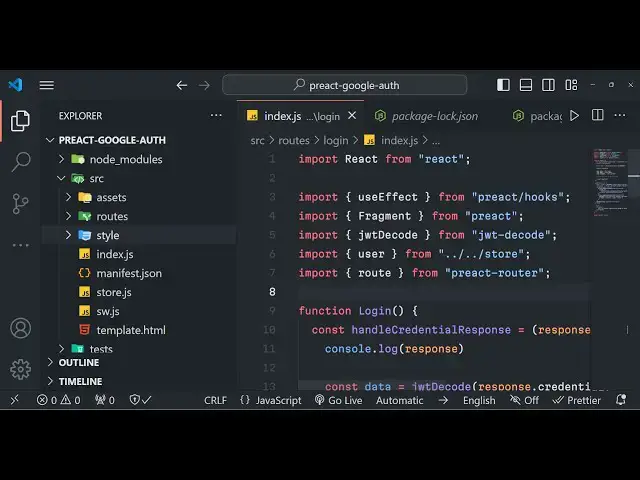This screenshot has height=480, width=640.
Task: Click the login breadcrumb
Action: [x=336, y=140]
